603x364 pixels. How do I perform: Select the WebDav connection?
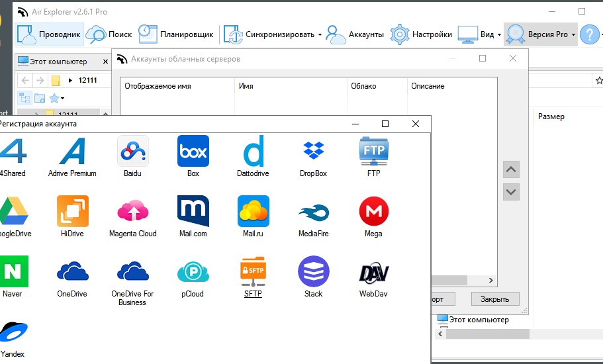pos(374,273)
